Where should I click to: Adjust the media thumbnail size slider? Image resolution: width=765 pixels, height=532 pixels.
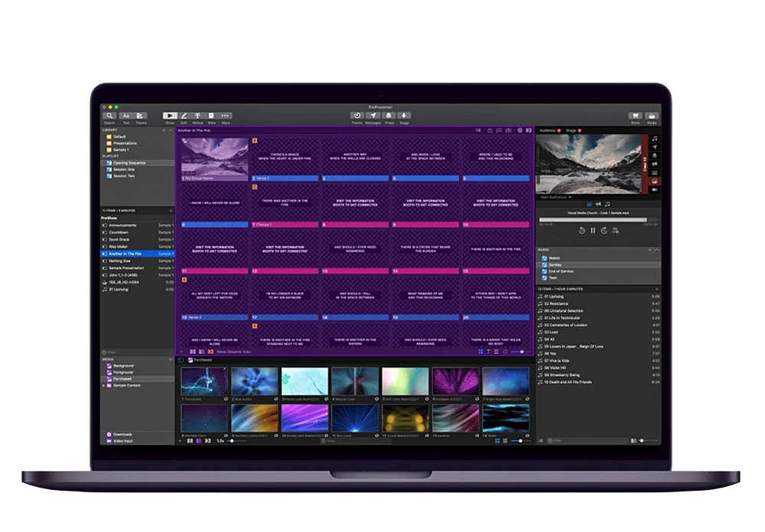(x=519, y=441)
